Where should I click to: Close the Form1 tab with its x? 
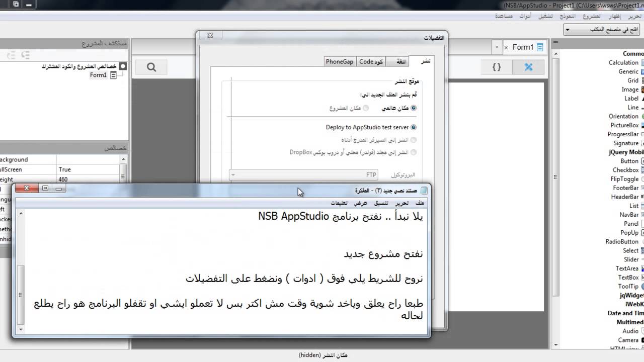[x=506, y=48]
